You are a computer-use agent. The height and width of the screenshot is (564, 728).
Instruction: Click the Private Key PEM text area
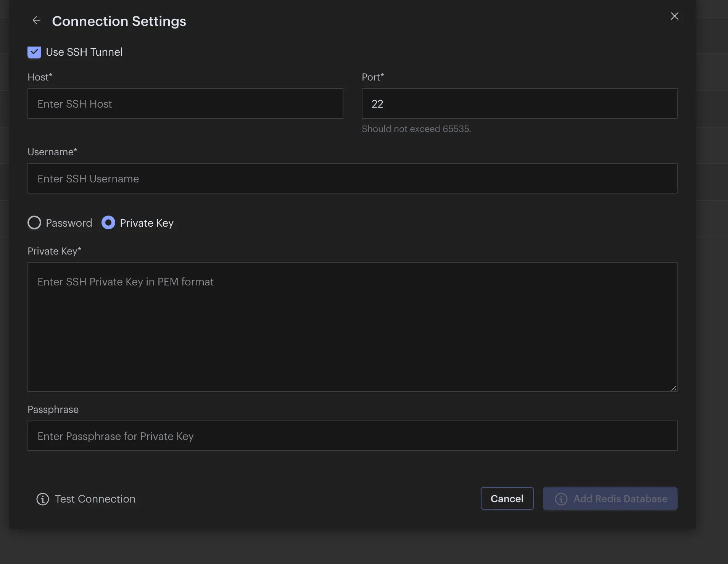[352, 327]
